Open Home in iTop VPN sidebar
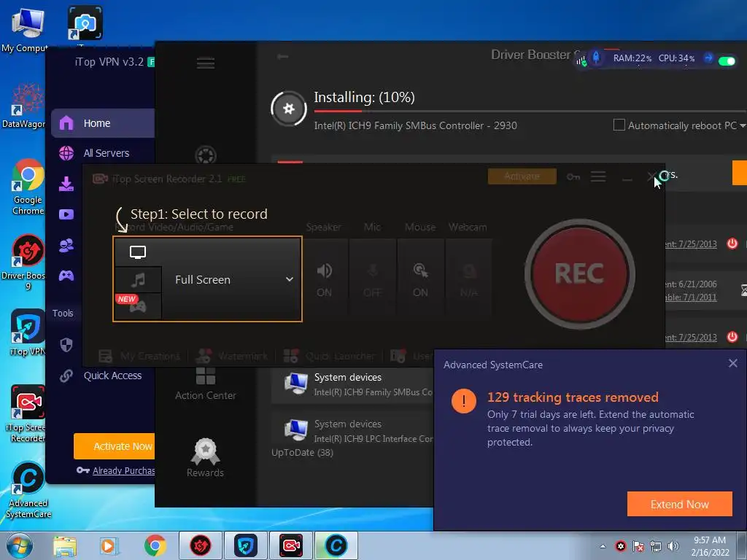Image resolution: width=747 pixels, height=560 pixels. (x=103, y=123)
